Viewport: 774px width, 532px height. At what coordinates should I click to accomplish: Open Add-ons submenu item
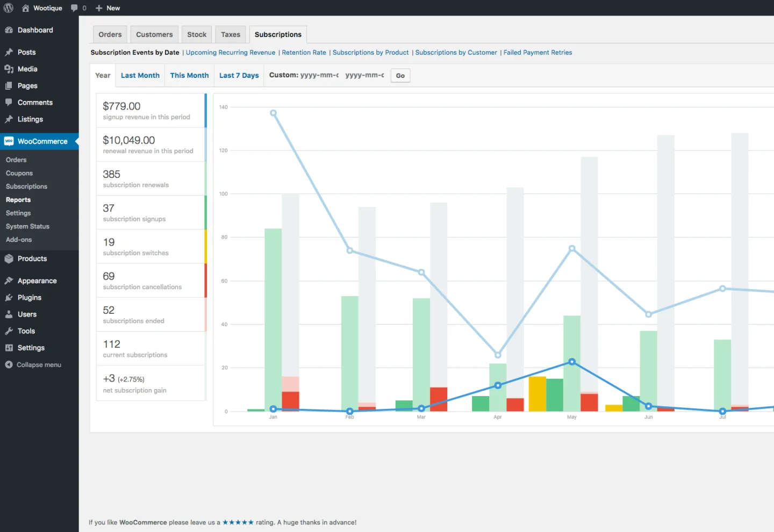coord(19,240)
